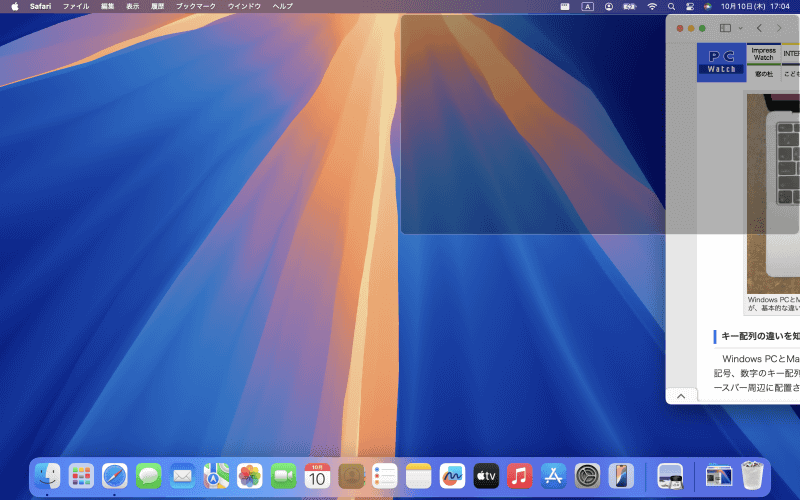Image resolution: width=800 pixels, height=500 pixels.
Task: Click the Safari compass icon in Dock
Action: click(x=115, y=477)
